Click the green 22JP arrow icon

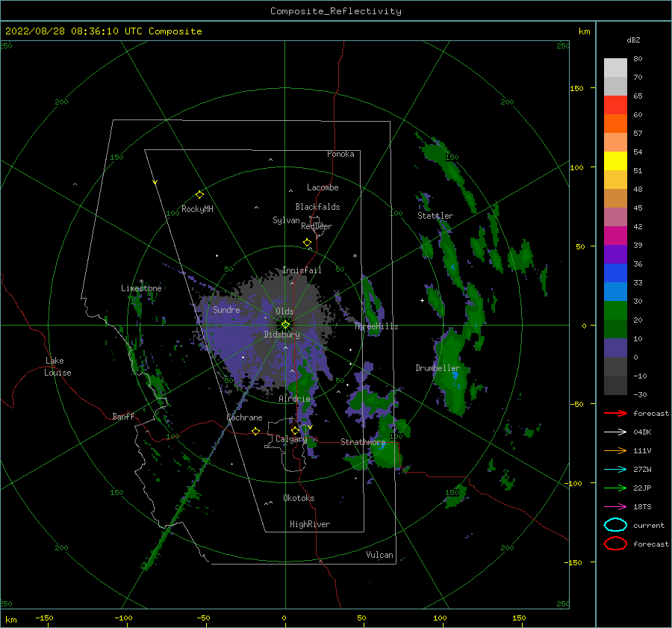(615, 488)
